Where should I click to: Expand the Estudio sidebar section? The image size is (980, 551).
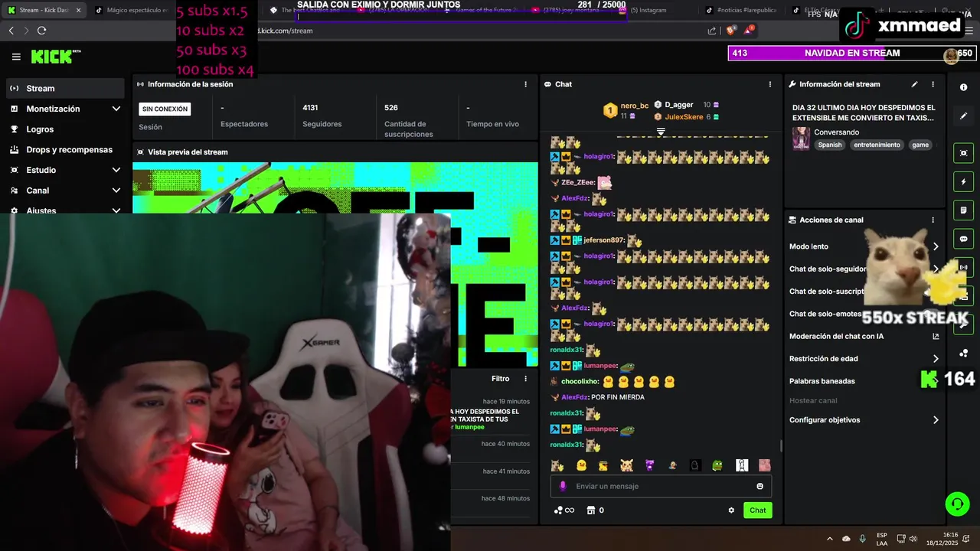click(x=116, y=170)
